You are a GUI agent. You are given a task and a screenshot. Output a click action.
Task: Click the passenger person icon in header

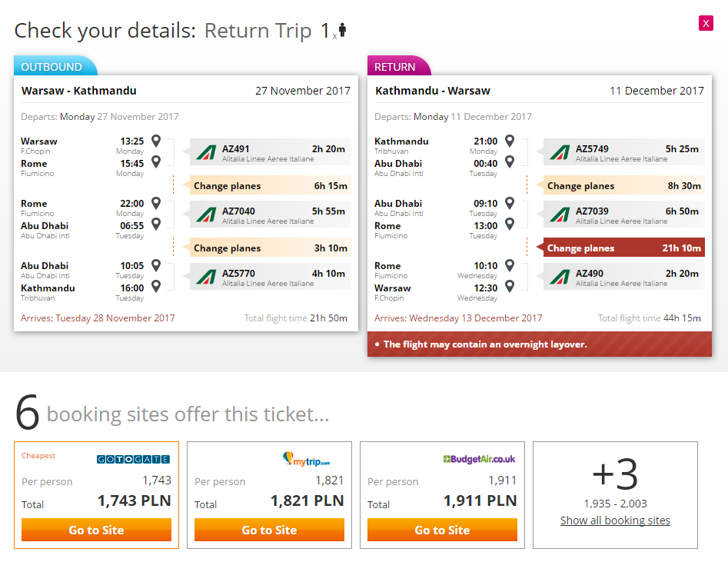(343, 30)
